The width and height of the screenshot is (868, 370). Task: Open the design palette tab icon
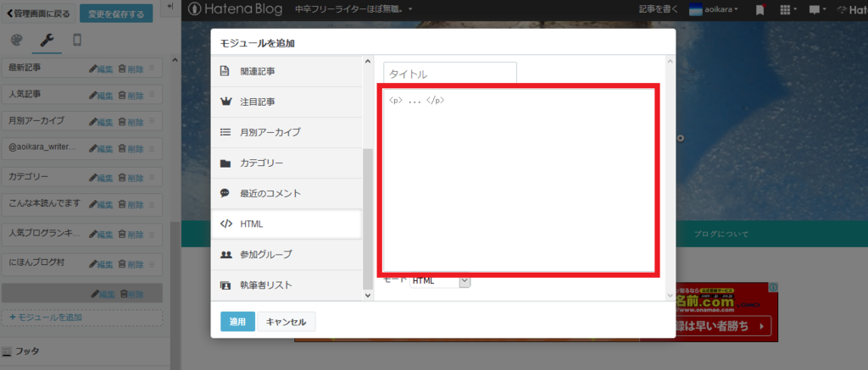(17, 41)
